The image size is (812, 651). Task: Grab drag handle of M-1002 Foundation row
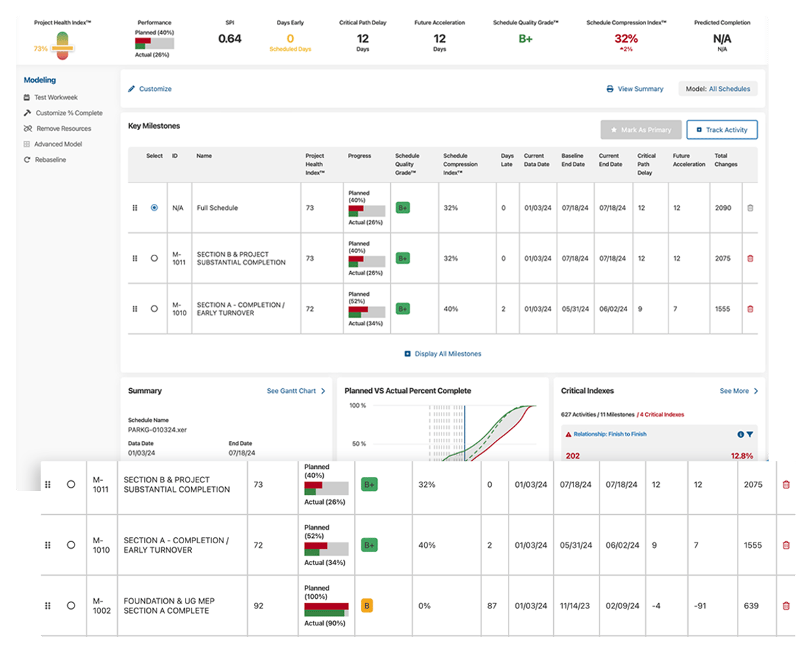(x=48, y=606)
